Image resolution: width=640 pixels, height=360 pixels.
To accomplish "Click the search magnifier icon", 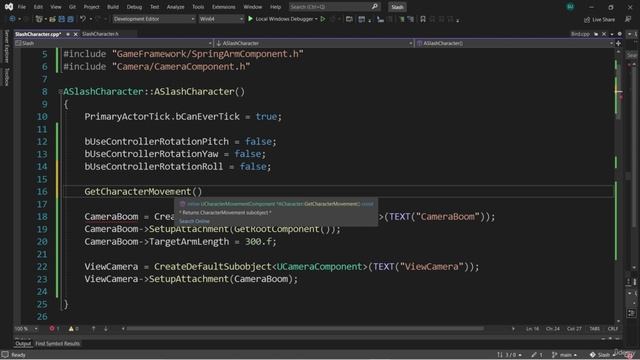I will pyautogui.click(x=375, y=7).
